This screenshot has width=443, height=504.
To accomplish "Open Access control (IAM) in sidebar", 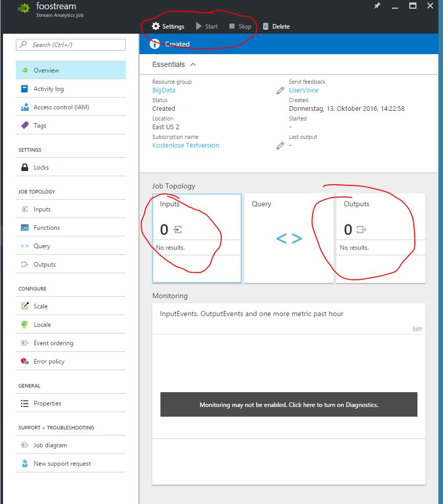I will click(61, 107).
